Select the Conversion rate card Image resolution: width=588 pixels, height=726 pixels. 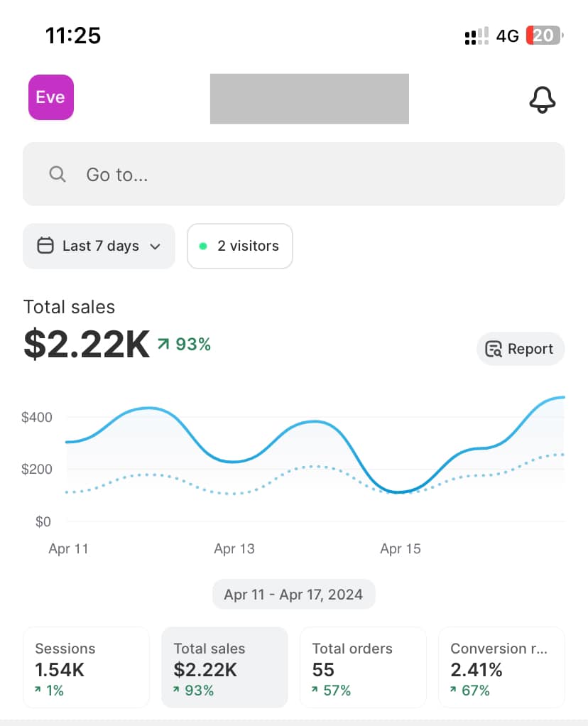pyautogui.click(x=501, y=666)
